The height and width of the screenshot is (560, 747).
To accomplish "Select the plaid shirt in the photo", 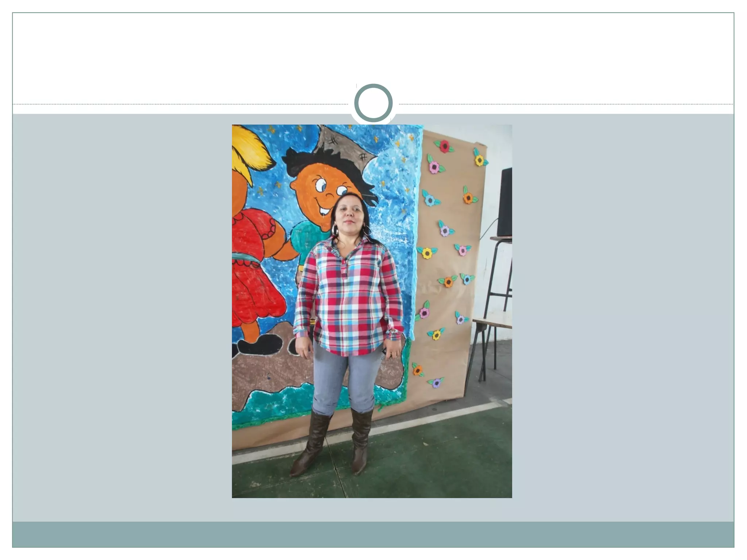I will coord(349,296).
